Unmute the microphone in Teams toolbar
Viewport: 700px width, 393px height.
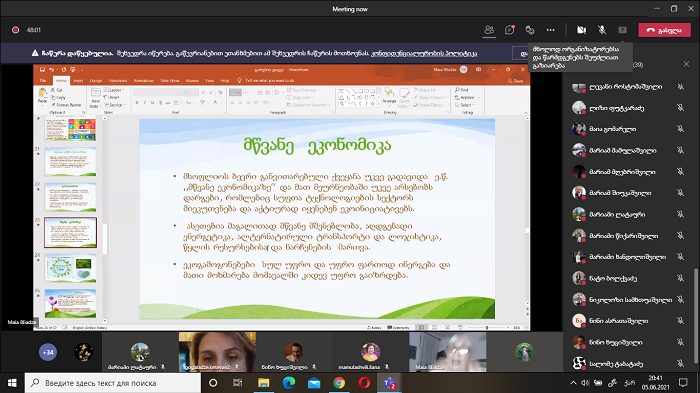(602, 30)
